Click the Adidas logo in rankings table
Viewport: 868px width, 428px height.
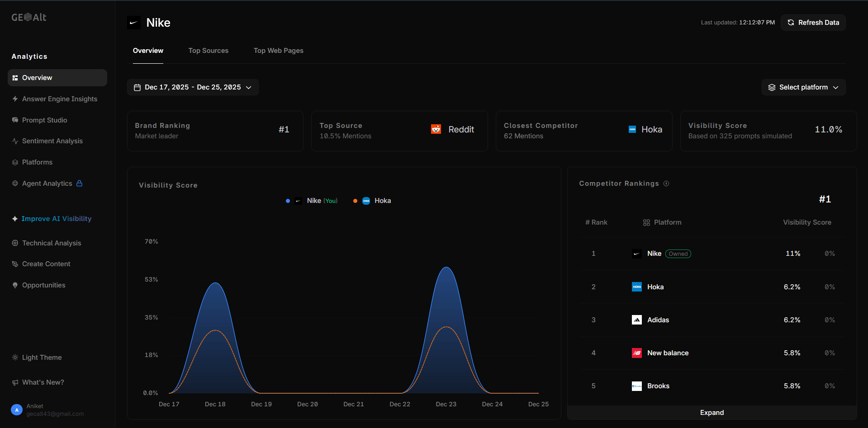pyautogui.click(x=637, y=320)
